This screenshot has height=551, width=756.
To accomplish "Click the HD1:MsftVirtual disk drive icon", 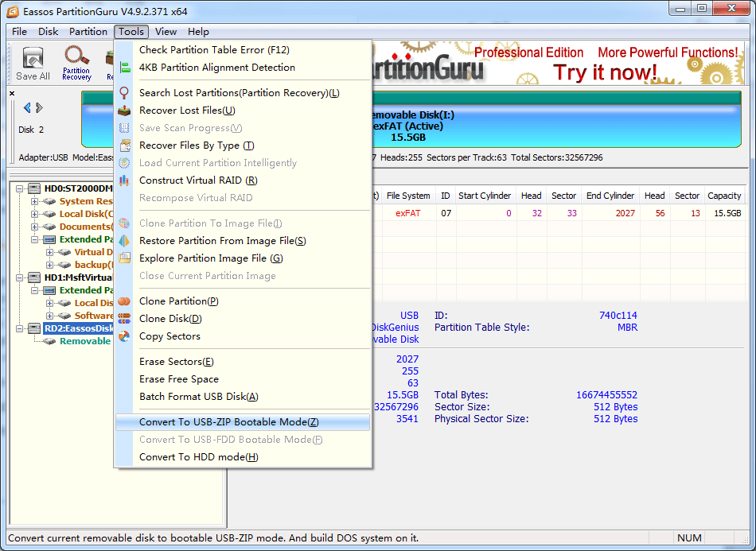I will pyautogui.click(x=34, y=277).
